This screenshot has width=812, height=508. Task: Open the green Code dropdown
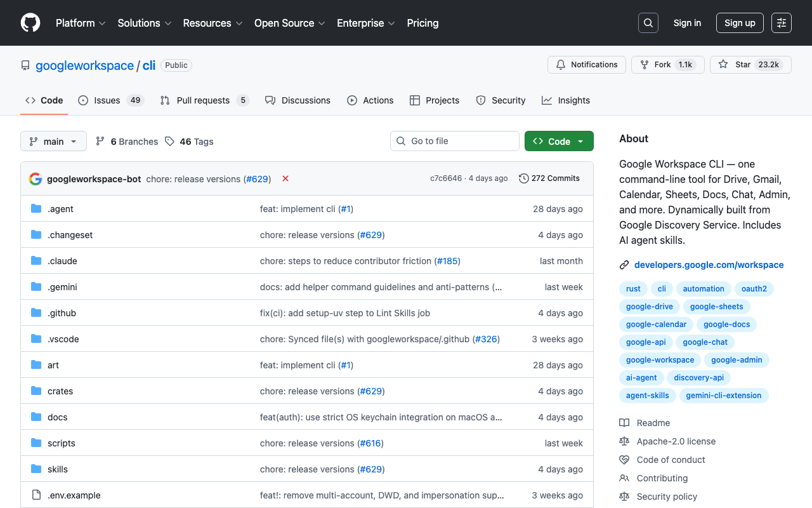coord(559,141)
